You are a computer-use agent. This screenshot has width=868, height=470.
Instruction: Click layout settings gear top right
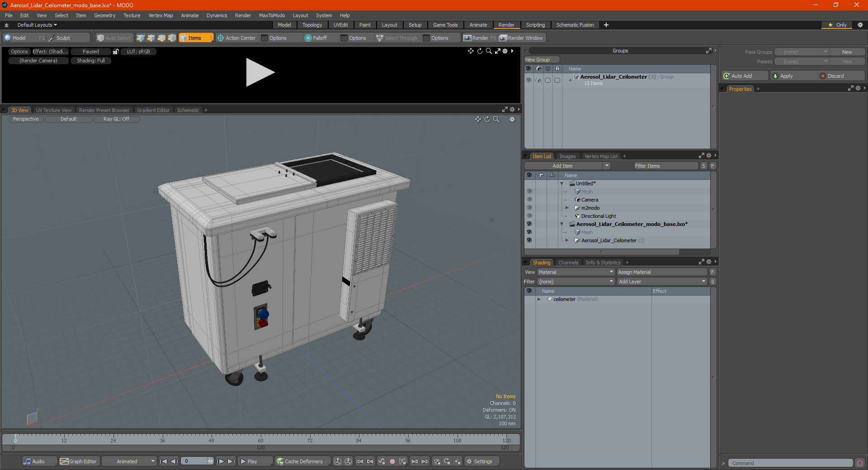[x=860, y=25]
